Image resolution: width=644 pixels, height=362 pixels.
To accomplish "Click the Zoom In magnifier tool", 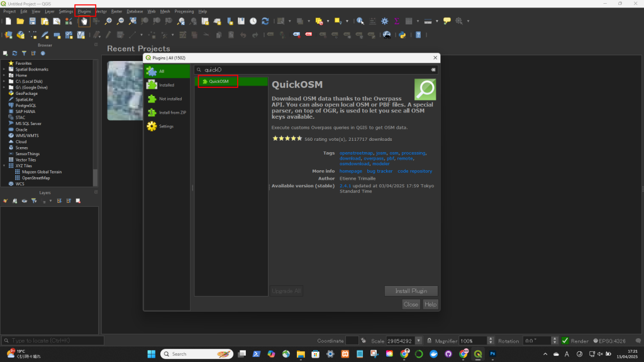I will point(108,21).
